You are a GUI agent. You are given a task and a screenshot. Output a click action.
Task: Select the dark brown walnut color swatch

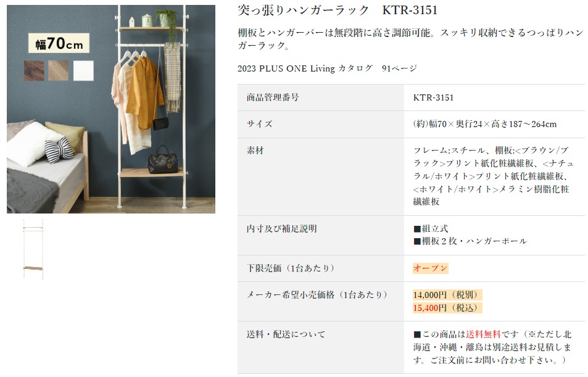tap(34, 70)
